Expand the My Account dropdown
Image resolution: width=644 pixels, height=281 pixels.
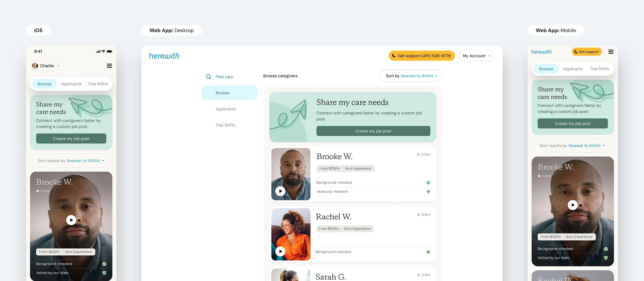(x=477, y=56)
